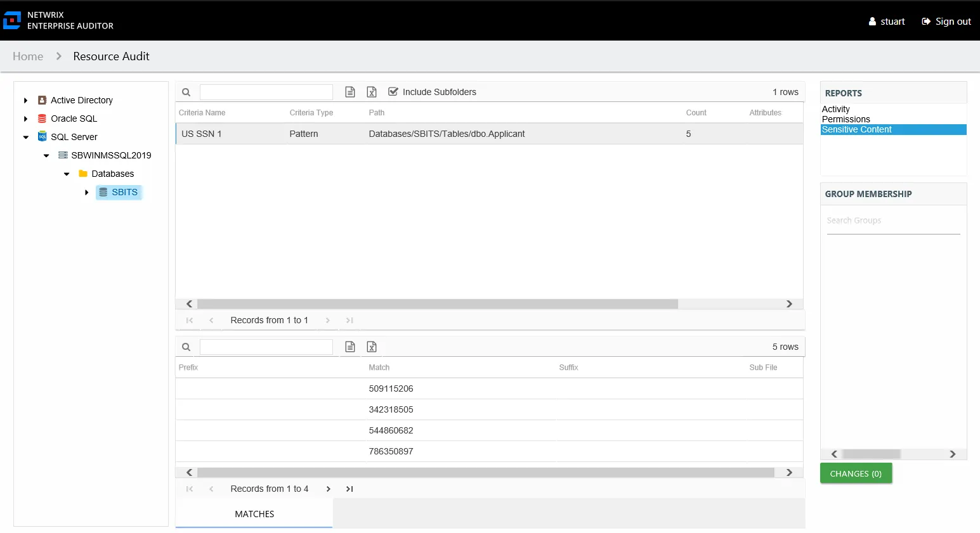Sort by Path column header

[377, 113]
